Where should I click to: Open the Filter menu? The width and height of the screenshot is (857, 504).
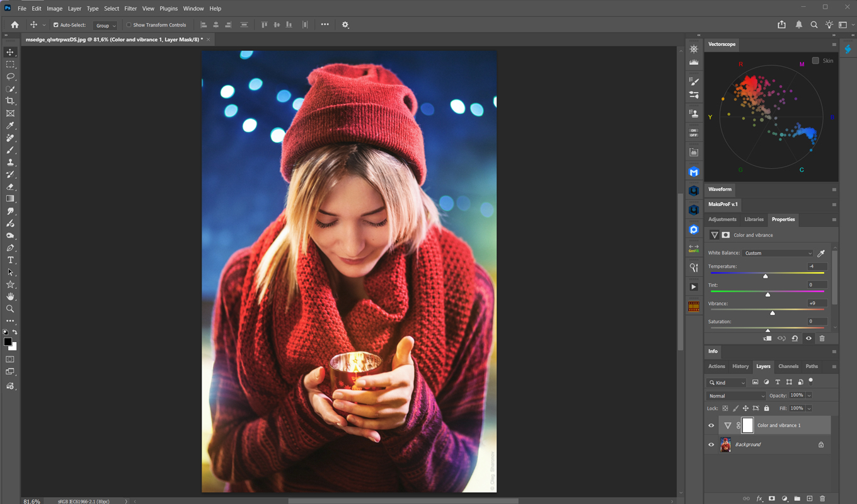[130, 9]
